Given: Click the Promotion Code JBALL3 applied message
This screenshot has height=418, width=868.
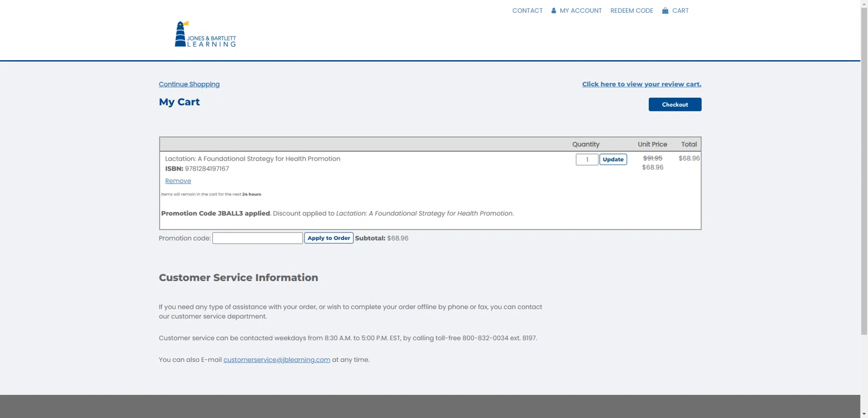Looking at the screenshot, I should click(x=337, y=213).
